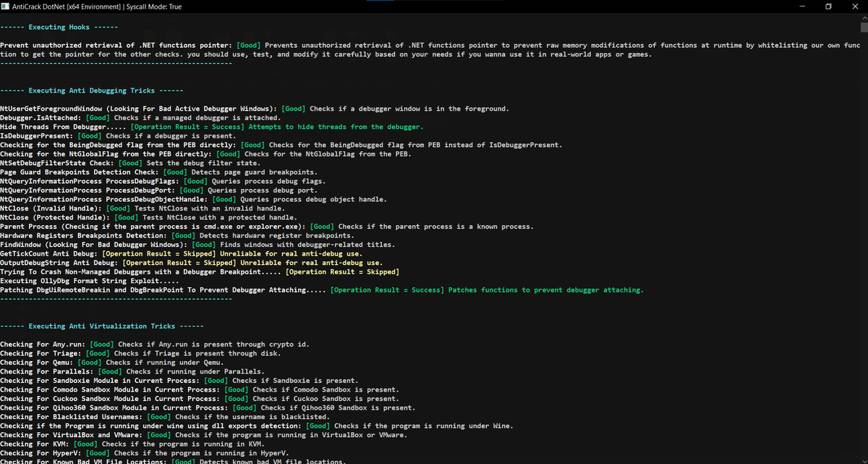868x464 pixels.
Task: Click the 'NtUserGetForegroundWindow' check line
Action: (x=255, y=109)
